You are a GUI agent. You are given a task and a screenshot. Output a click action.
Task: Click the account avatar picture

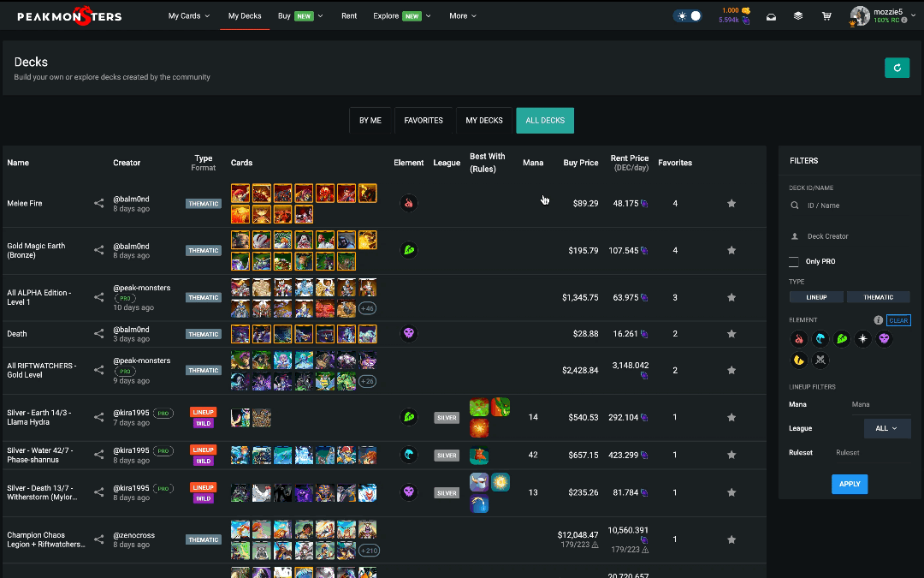click(x=860, y=16)
